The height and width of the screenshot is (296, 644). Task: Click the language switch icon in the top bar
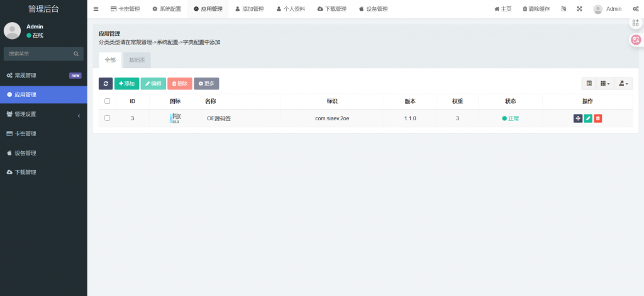coord(563,9)
